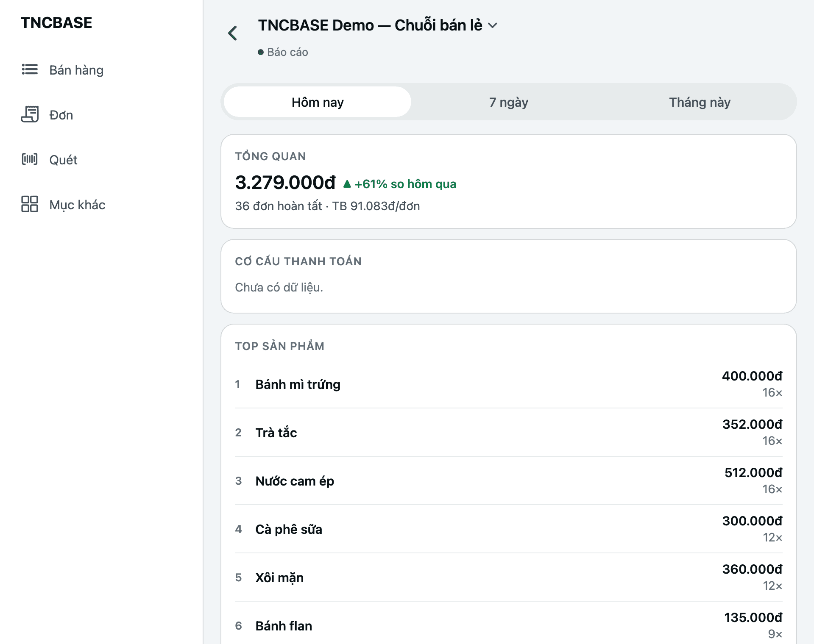Click the Báo cáo status label

287,52
